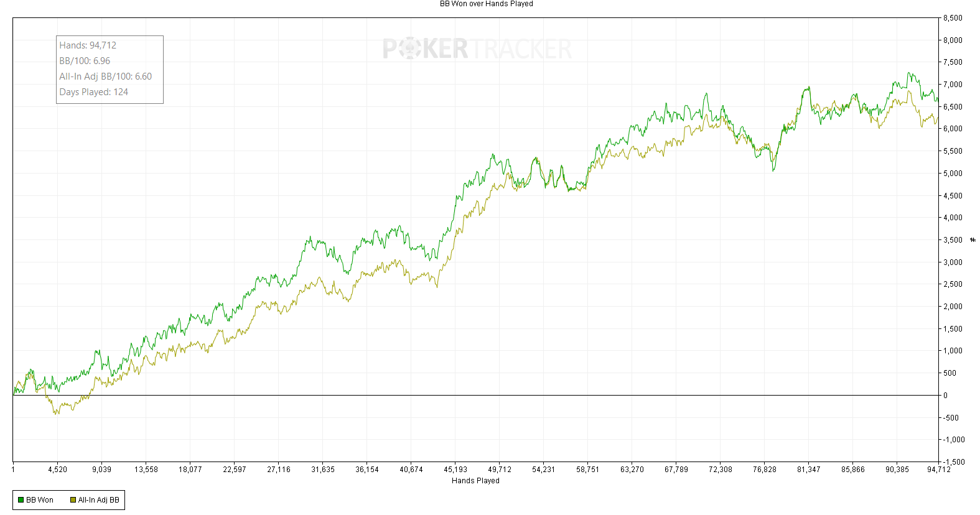Click x-axis label 4,520

[x=57, y=470]
